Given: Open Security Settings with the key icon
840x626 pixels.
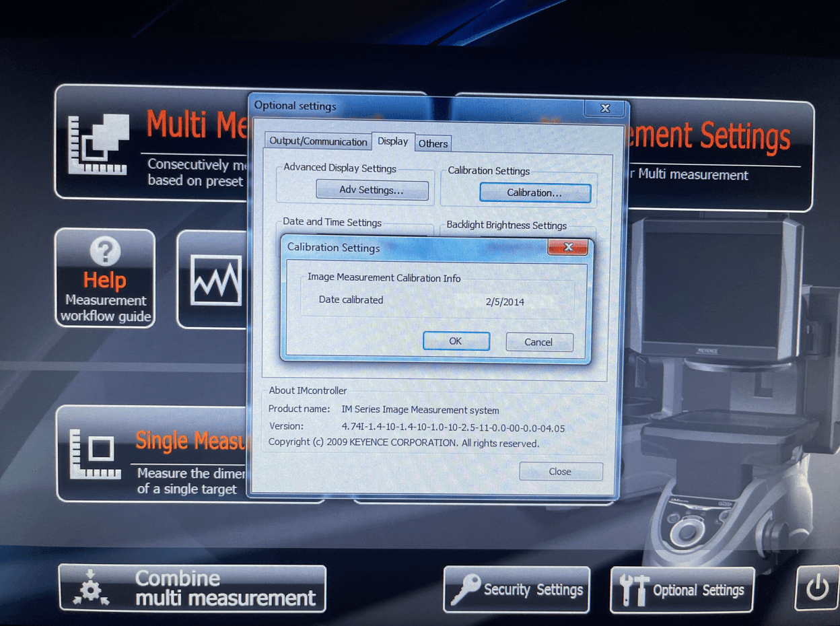Looking at the screenshot, I should (x=466, y=590).
